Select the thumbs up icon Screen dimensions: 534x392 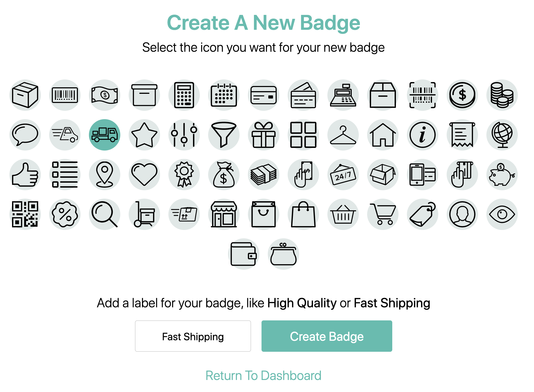click(x=25, y=175)
